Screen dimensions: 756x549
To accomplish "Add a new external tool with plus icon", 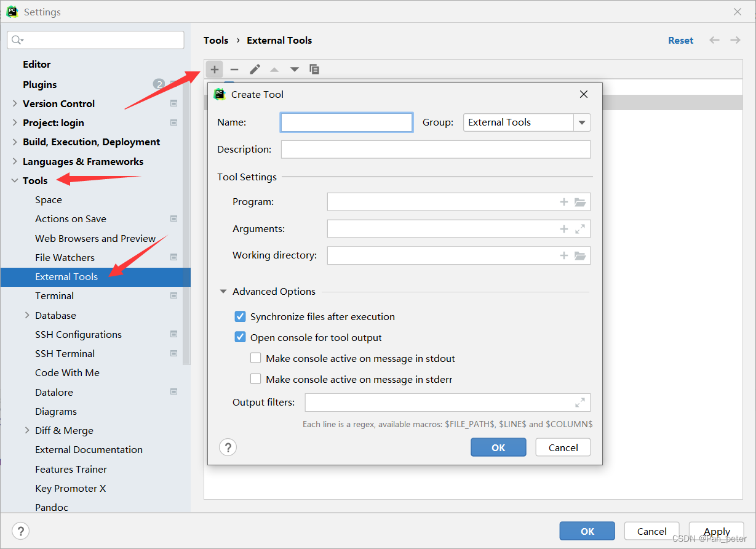I will pyautogui.click(x=214, y=69).
